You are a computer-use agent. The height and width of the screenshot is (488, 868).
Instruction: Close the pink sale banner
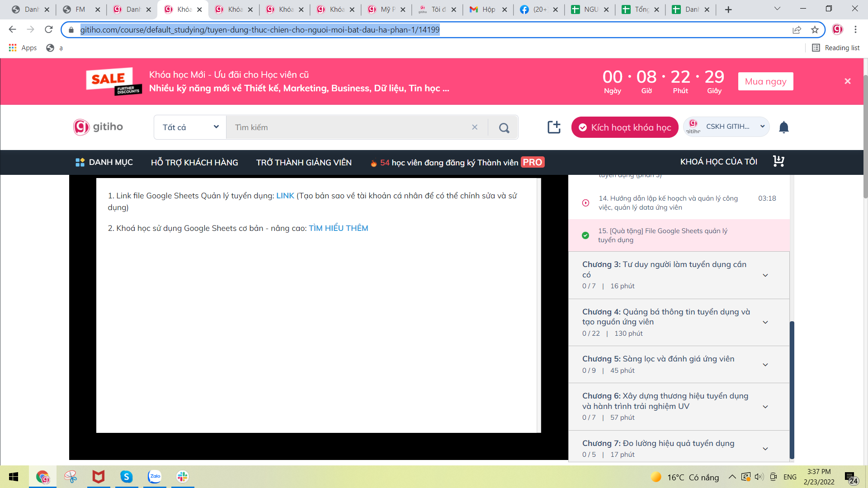click(x=848, y=81)
